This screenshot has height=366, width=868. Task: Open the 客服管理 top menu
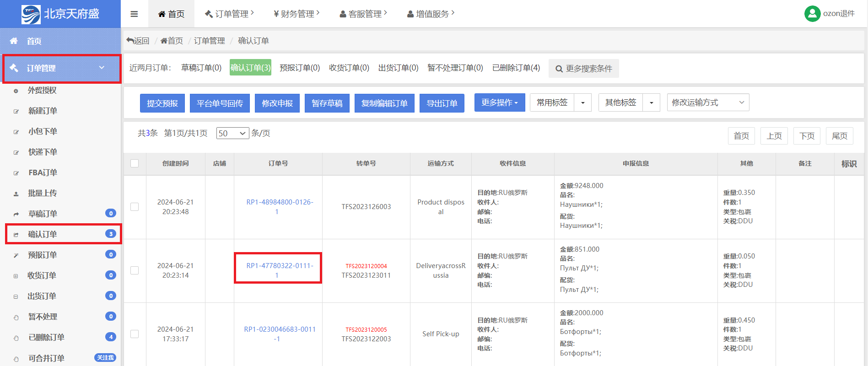pos(363,14)
